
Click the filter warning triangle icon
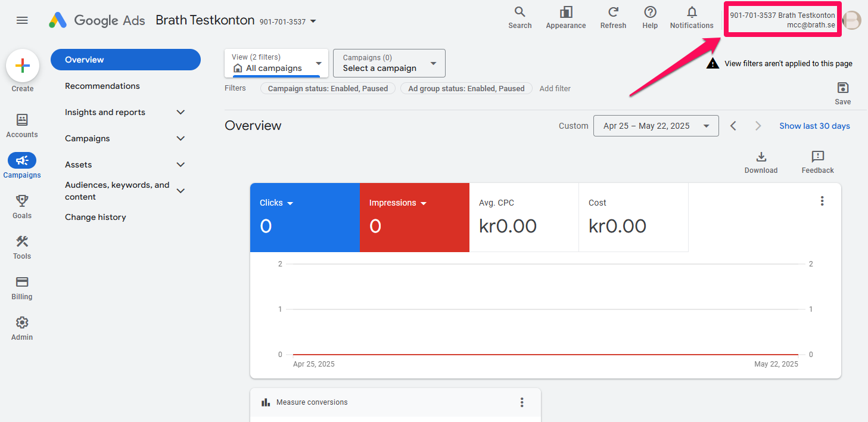click(713, 63)
